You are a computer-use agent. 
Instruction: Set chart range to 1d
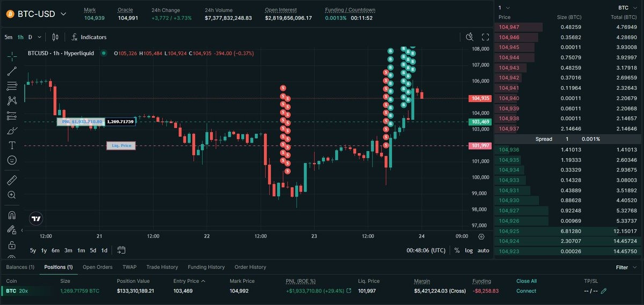point(104,250)
